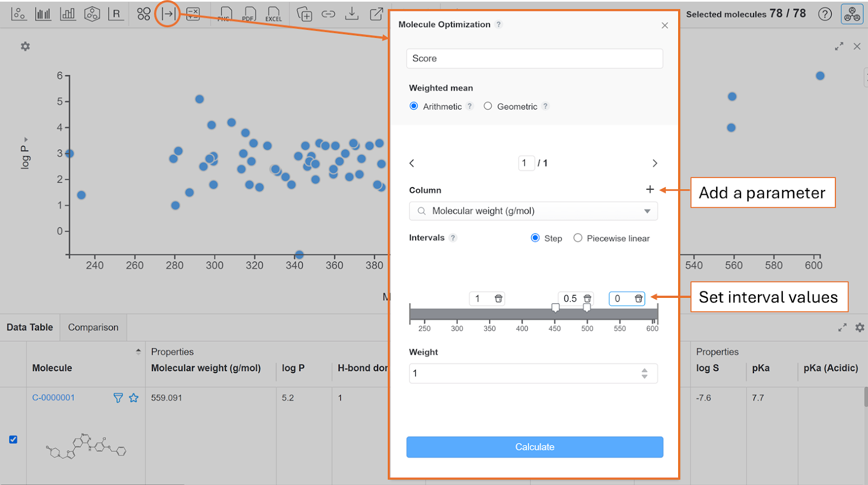Open the C-0000001 molecule link
The width and height of the screenshot is (868, 485).
(x=53, y=398)
